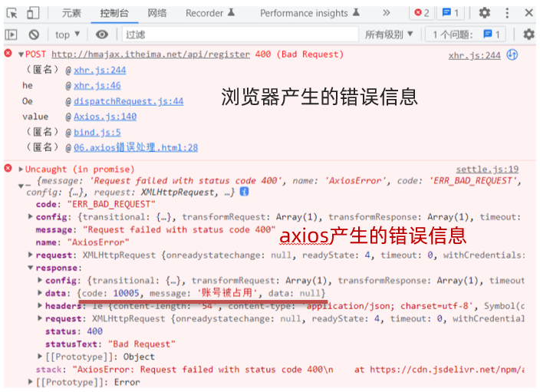
Task: Switch to the 网络 tab
Action: tap(157, 13)
